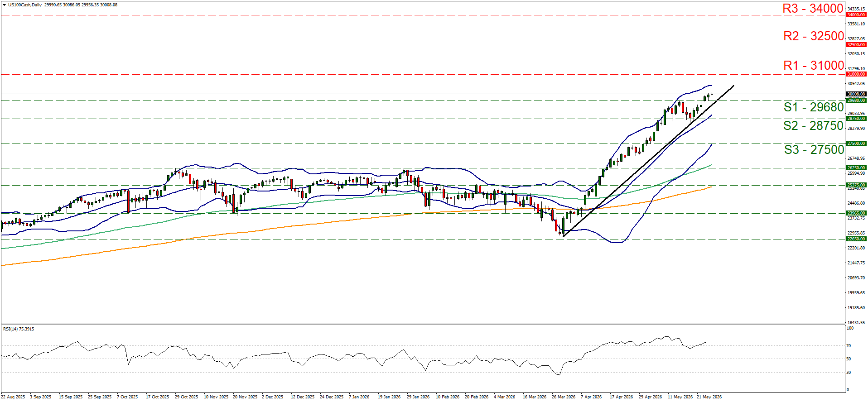This screenshot has height=402, width=868.
Task: Click the 10 Feb 2026 date label
Action: (448, 397)
